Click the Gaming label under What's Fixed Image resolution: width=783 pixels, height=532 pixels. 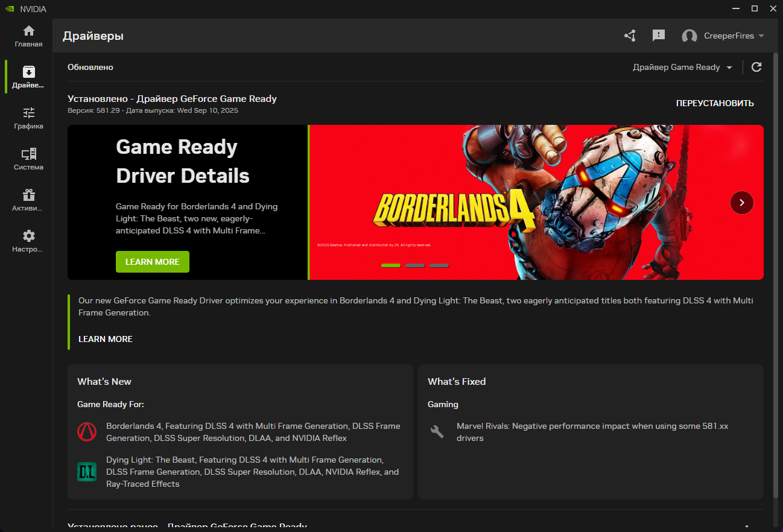click(443, 404)
